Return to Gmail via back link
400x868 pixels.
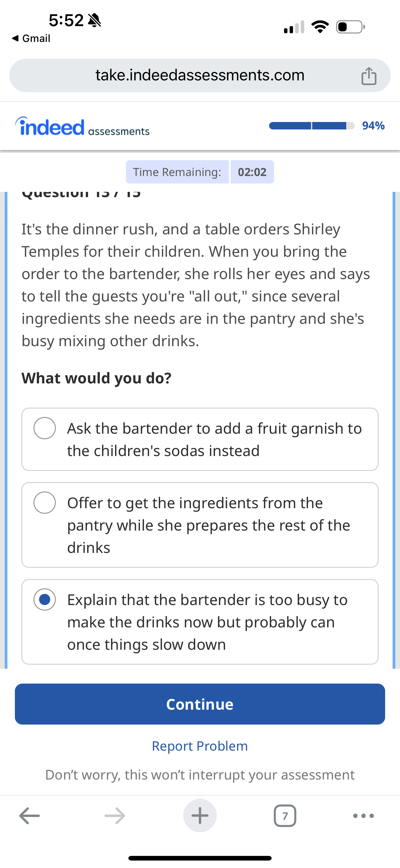pyautogui.click(x=31, y=38)
